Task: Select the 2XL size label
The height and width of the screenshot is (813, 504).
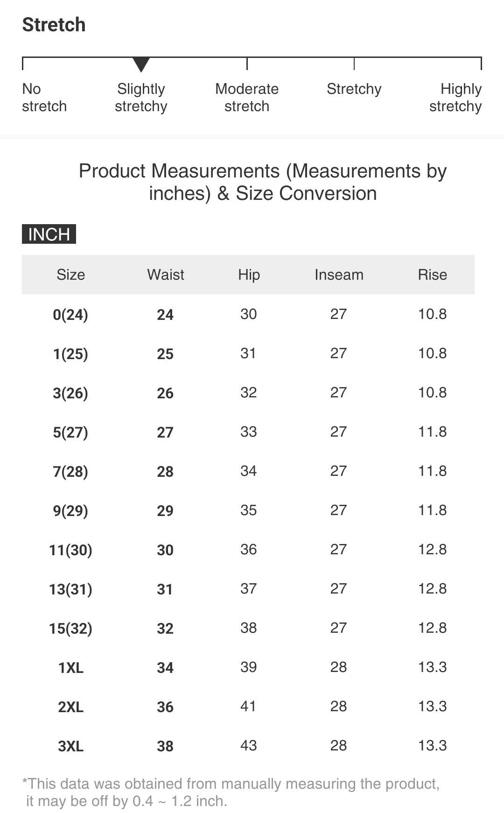Action: tap(70, 707)
